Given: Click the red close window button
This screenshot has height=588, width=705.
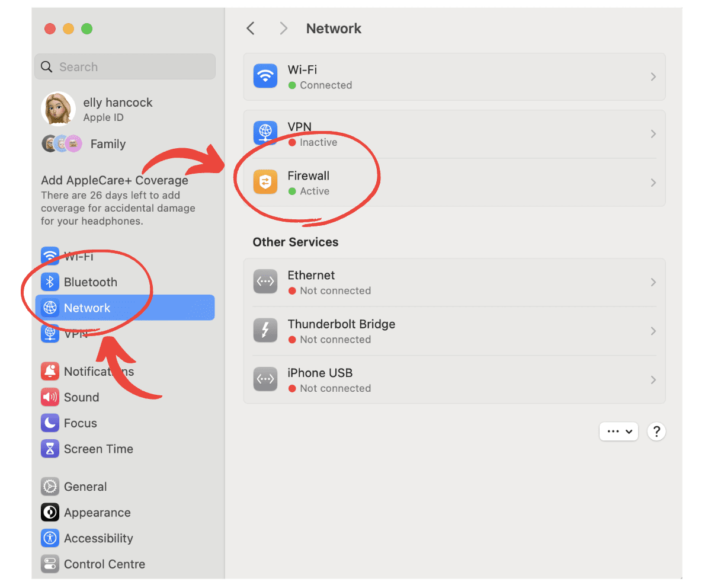Looking at the screenshot, I should click(x=50, y=29).
